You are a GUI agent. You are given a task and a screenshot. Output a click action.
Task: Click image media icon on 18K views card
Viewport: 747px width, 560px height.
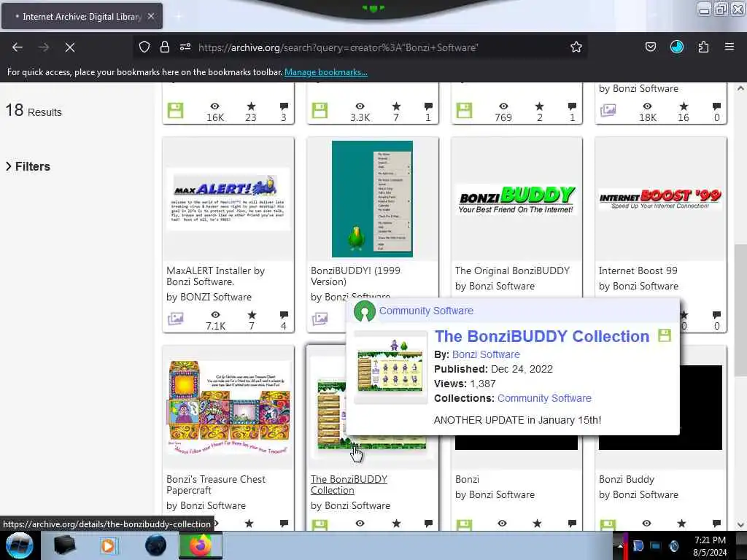click(x=608, y=110)
